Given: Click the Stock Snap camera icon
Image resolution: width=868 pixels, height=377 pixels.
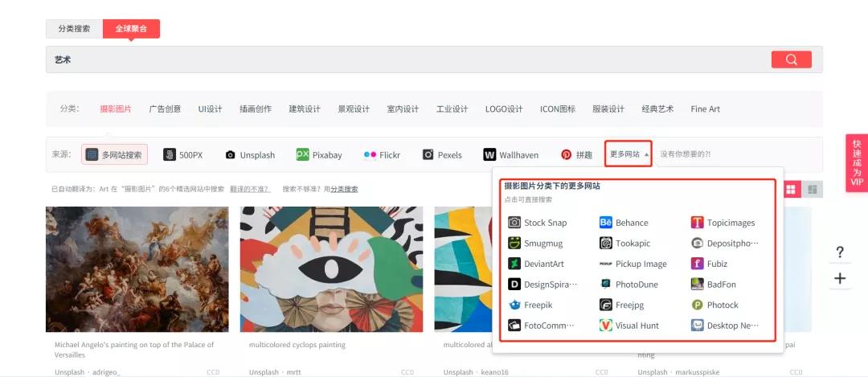Looking at the screenshot, I should click(514, 223).
